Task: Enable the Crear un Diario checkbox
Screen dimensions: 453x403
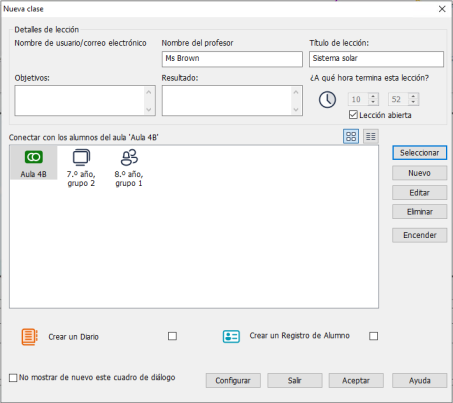Action: pos(172,336)
